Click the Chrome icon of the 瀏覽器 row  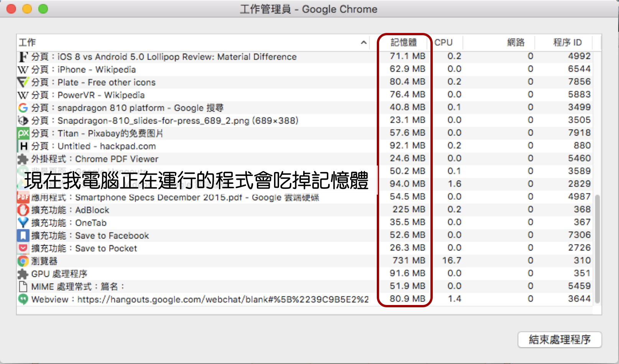(23, 261)
